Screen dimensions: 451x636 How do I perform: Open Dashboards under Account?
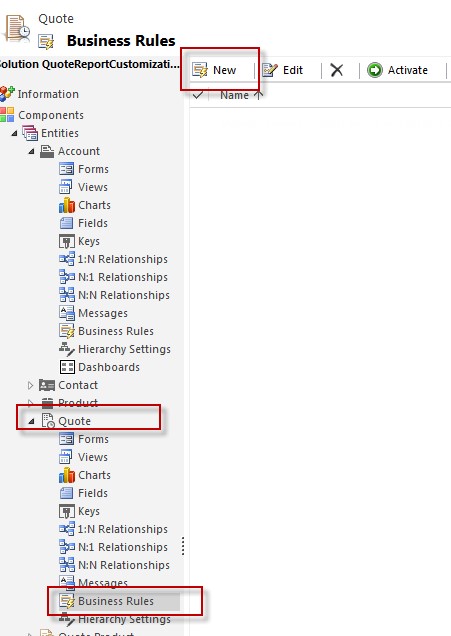tap(100, 367)
